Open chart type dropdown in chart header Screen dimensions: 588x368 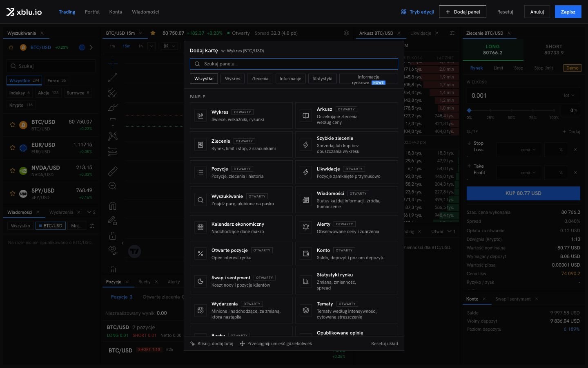tap(169, 46)
